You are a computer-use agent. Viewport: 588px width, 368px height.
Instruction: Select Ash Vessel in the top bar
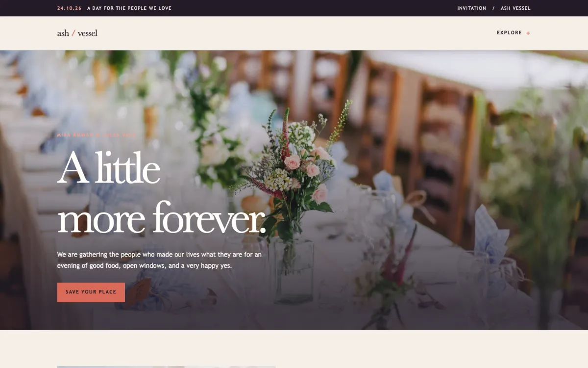coord(515,8)
